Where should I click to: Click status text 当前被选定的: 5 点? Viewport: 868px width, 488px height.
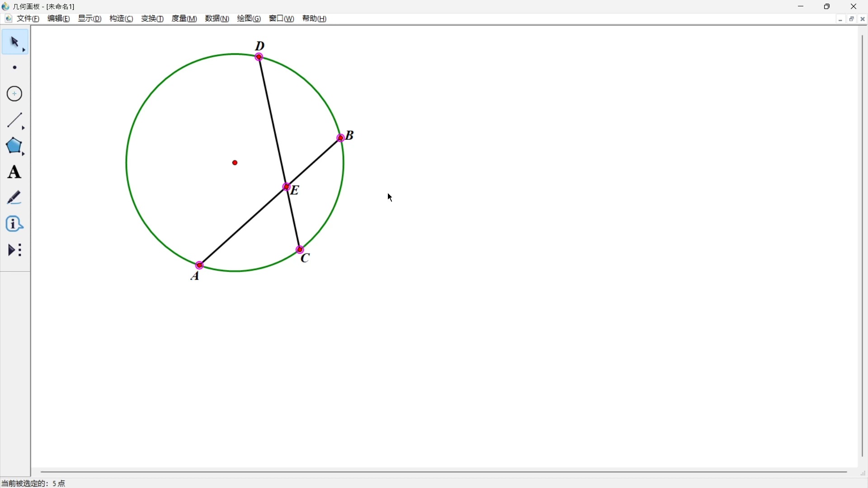point(34,483)
